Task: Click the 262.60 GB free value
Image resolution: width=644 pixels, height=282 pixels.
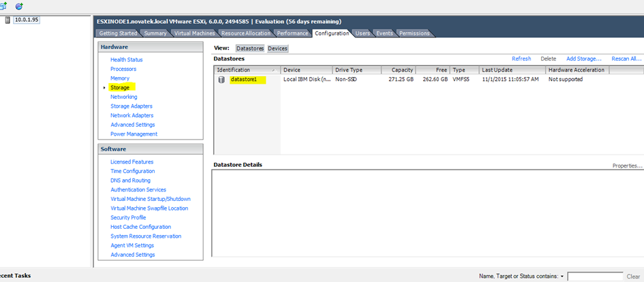Action: (435, 80)
